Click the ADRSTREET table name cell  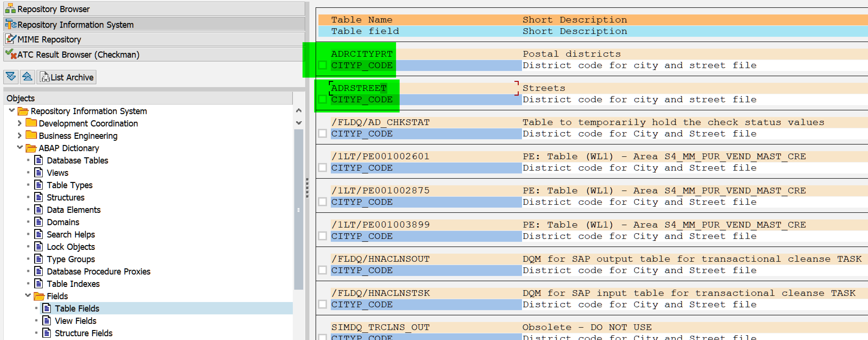click(359, 88)
